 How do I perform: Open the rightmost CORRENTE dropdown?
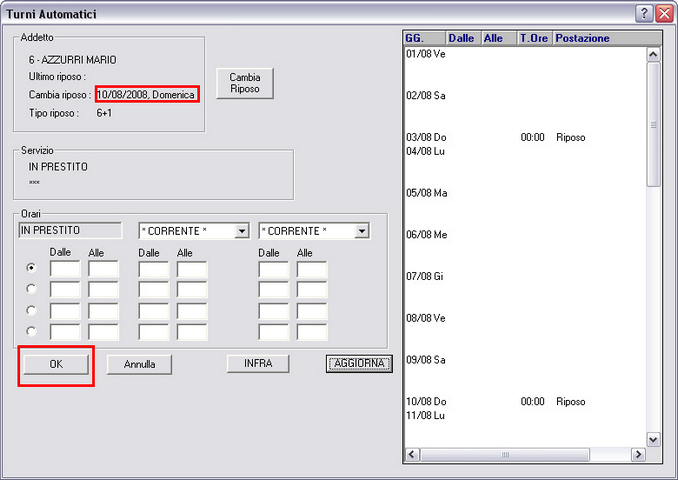click(362, 231)
